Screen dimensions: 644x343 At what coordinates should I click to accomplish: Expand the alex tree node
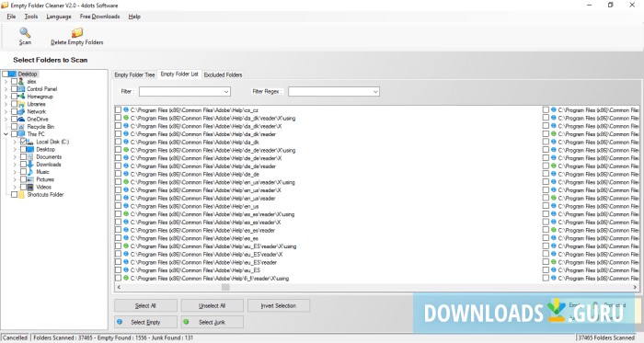(6, 81)
